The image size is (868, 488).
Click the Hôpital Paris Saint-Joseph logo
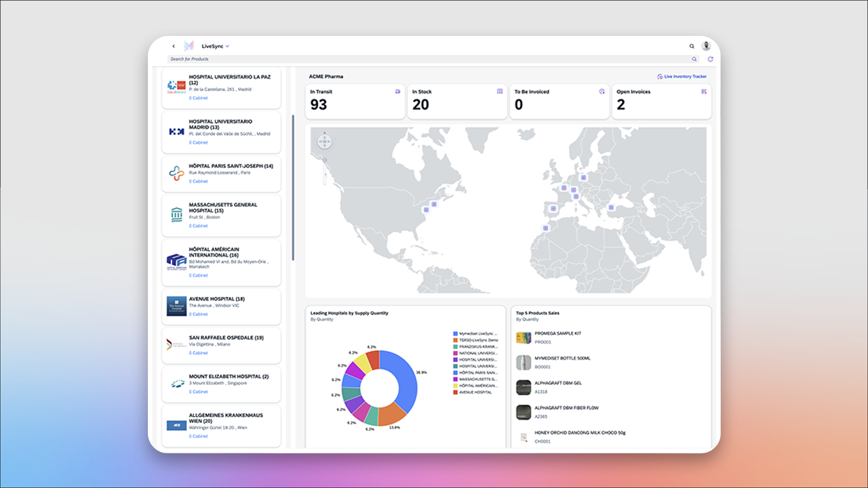(x=176, y=174)
